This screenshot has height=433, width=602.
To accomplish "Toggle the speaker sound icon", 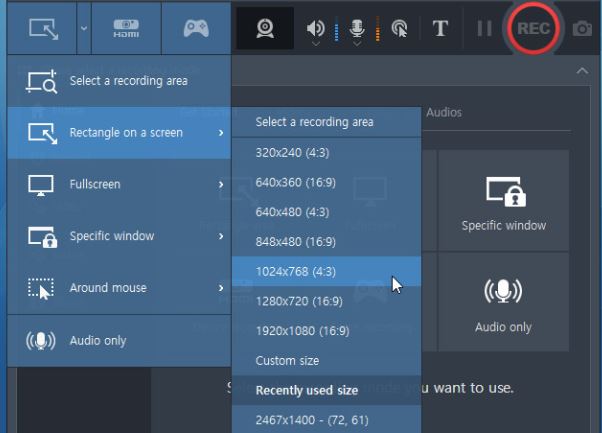I will click(x=315, y=28).
